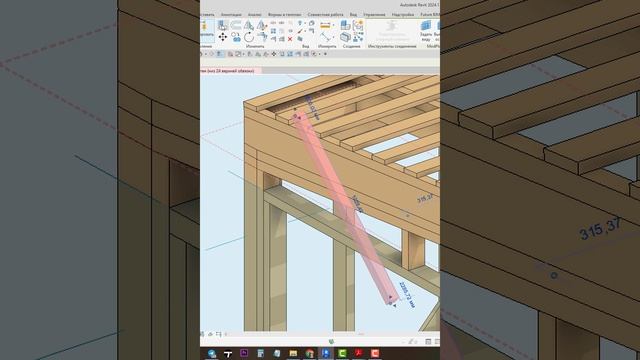The width and height of the screenshot is (640, 360).
Task: Open dropdown arrow next to Hide in View
Action: [x=305, y=23]
